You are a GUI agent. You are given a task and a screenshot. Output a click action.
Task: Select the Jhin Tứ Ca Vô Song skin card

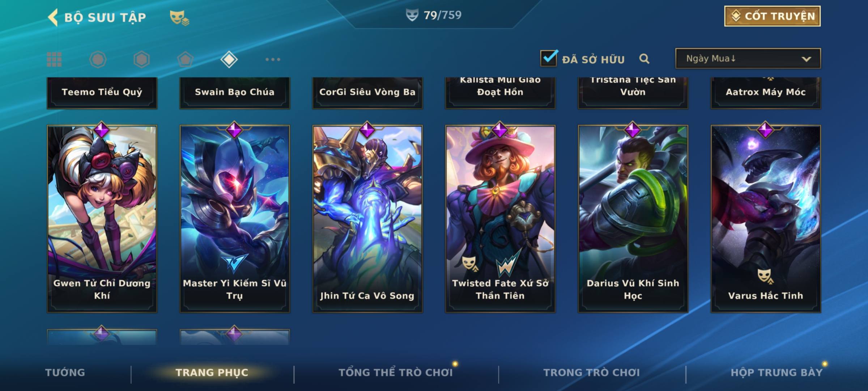(x=367, y=219)
